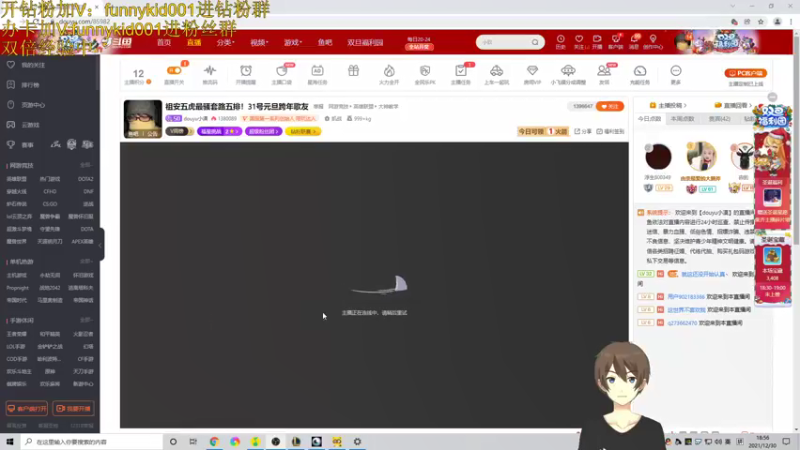Expand the 分类 dropdown in navigation
800x450 pixels.
click(225, 42)
